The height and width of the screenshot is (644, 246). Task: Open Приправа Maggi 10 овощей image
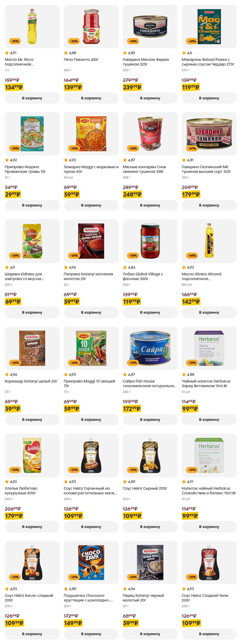[91, 348]
